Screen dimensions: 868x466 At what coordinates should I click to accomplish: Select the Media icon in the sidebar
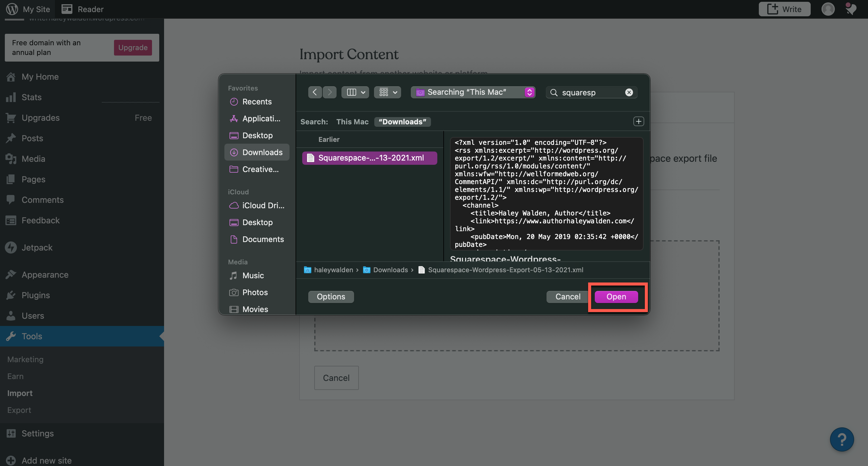pos(11,159)
